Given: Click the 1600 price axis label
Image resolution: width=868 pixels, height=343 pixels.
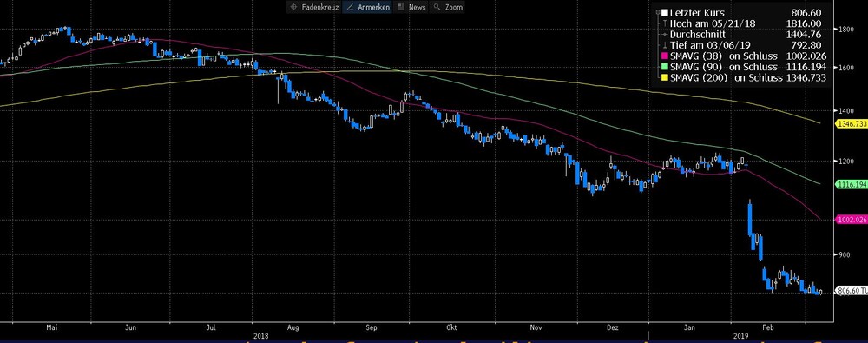Looking at the screenshot, I should [x=846, y=67].
